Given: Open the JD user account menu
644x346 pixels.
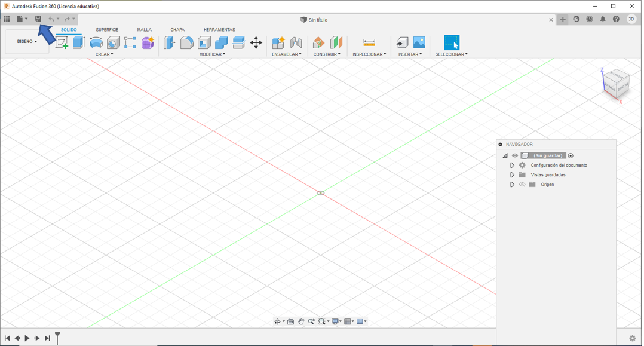Looking at the screenshot, I should tap(631, 19).
